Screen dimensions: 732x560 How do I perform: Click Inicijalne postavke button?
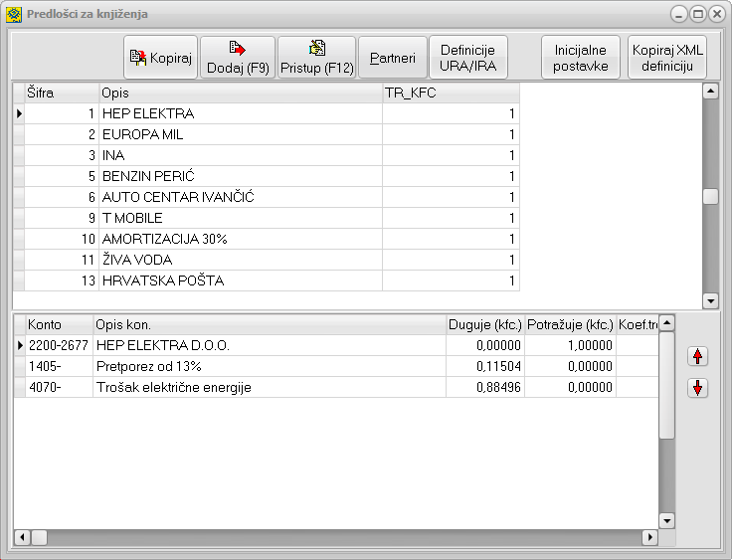(580, 58)
